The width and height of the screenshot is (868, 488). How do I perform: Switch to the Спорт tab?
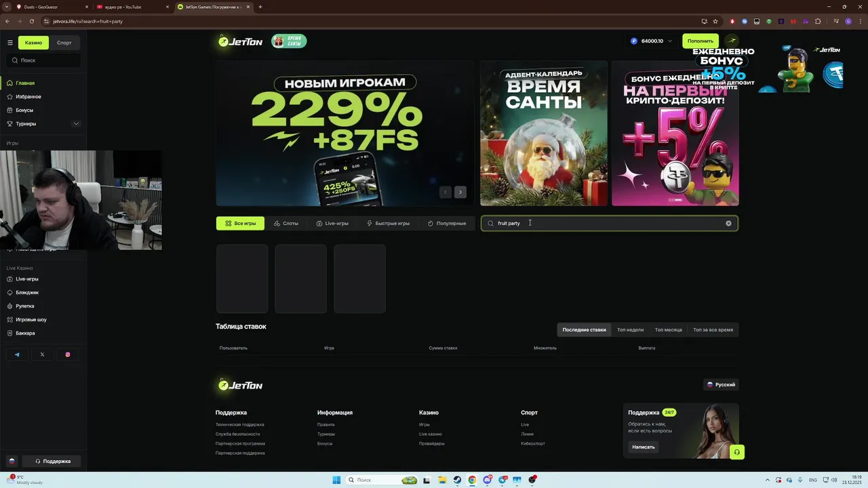(x=64, y=43)
